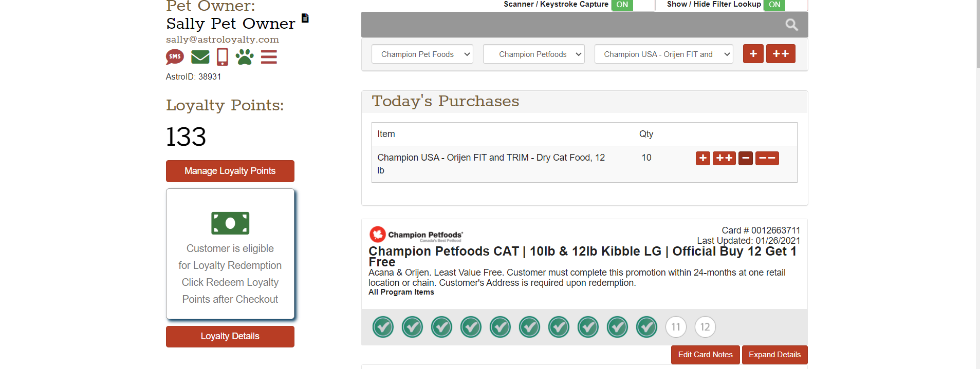
Task: Click the SMS speech bubble icon
Action: (175, 56)
